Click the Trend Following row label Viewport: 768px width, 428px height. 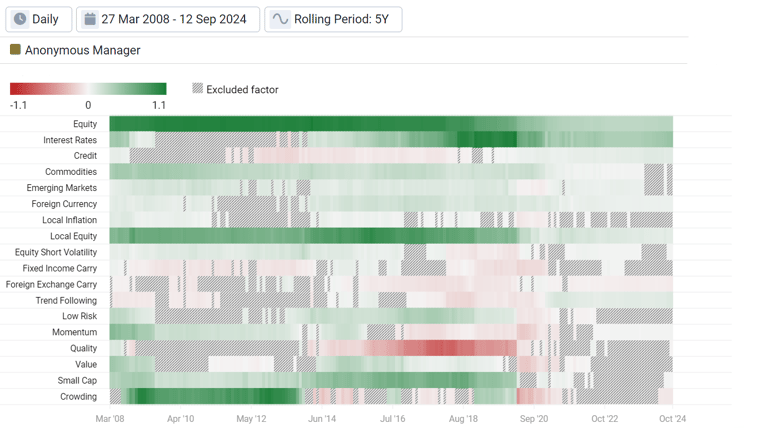[66, 301]
